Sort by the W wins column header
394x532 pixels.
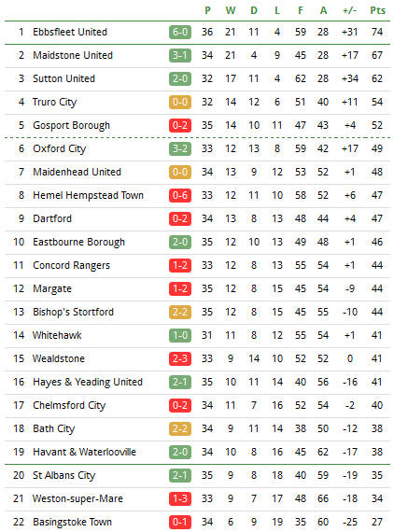coord(231,10)
